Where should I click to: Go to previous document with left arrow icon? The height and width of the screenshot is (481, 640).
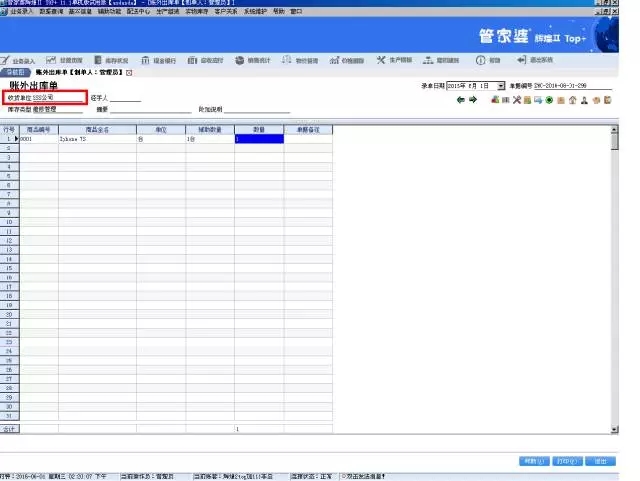click(x=461, y=100)
